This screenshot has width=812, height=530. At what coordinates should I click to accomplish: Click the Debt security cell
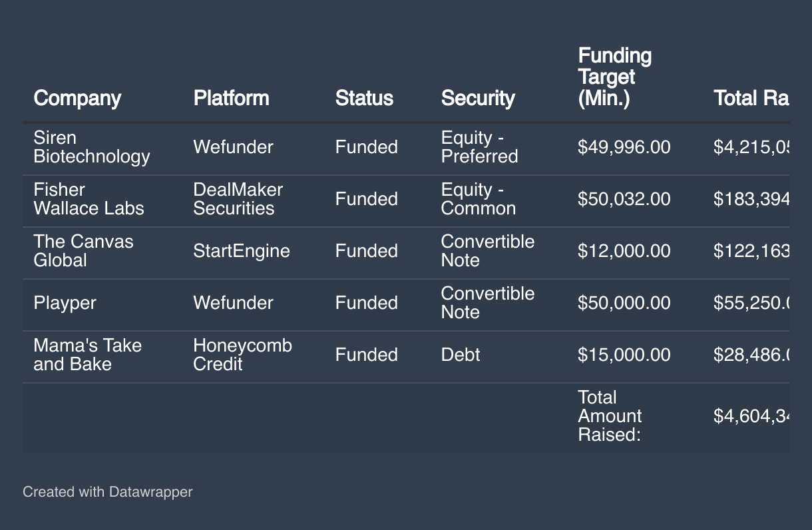pyautogui.click(x=460, y=355)
